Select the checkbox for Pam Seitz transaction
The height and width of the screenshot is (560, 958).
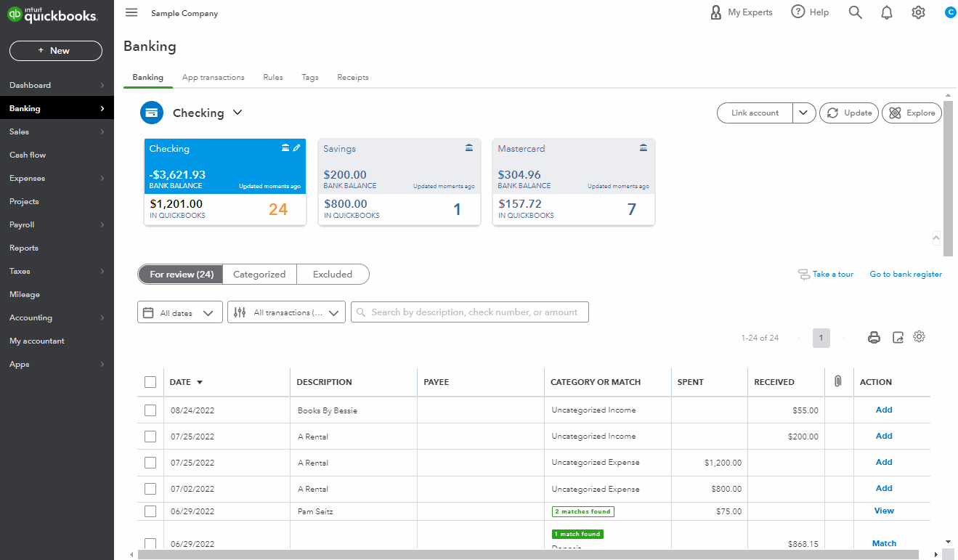point(150,511)
